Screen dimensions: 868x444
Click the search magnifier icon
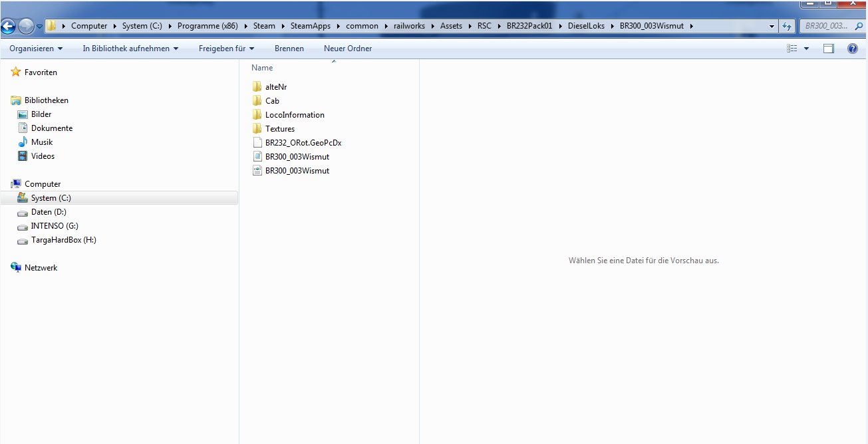click(859, 26)
